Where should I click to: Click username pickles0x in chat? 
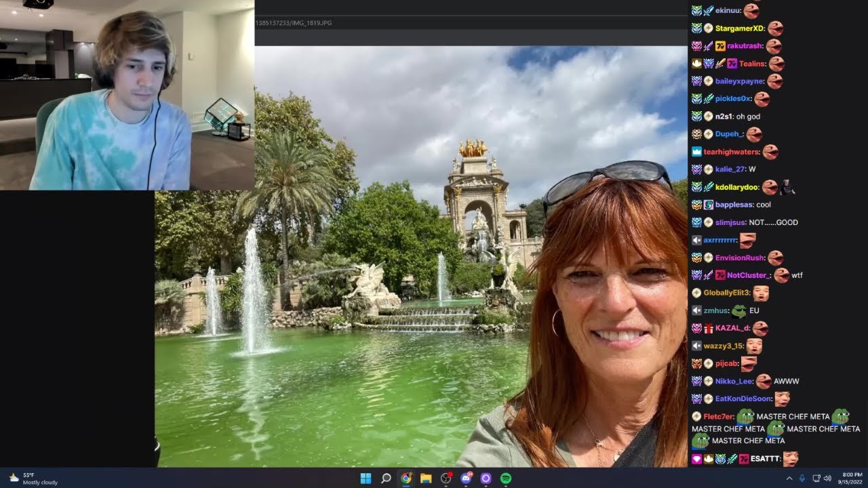[733, 99]
